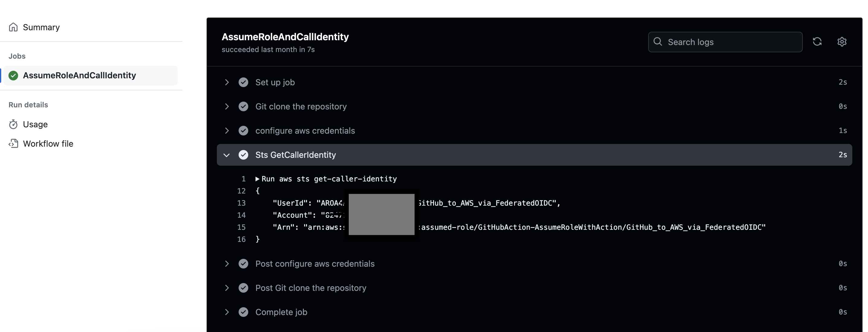Expand the Run aws sts get-caller-identity command group
868x332 pixels.
(x=257, y=179)
